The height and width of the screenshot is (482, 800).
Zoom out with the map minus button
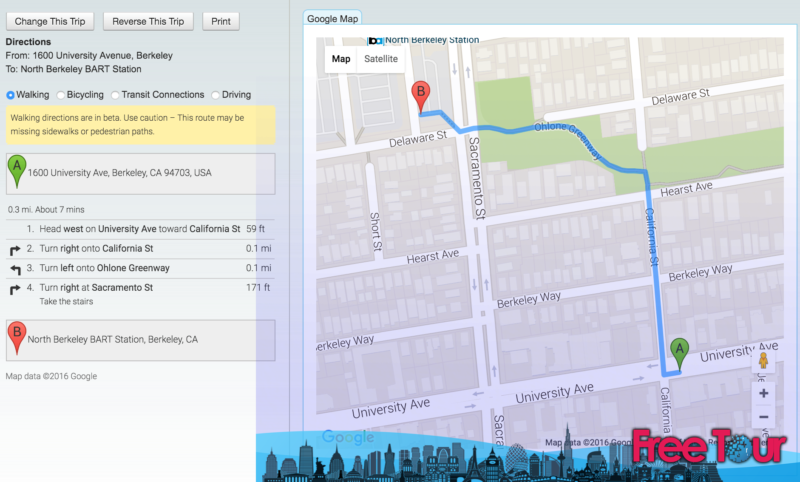(764, 417)
